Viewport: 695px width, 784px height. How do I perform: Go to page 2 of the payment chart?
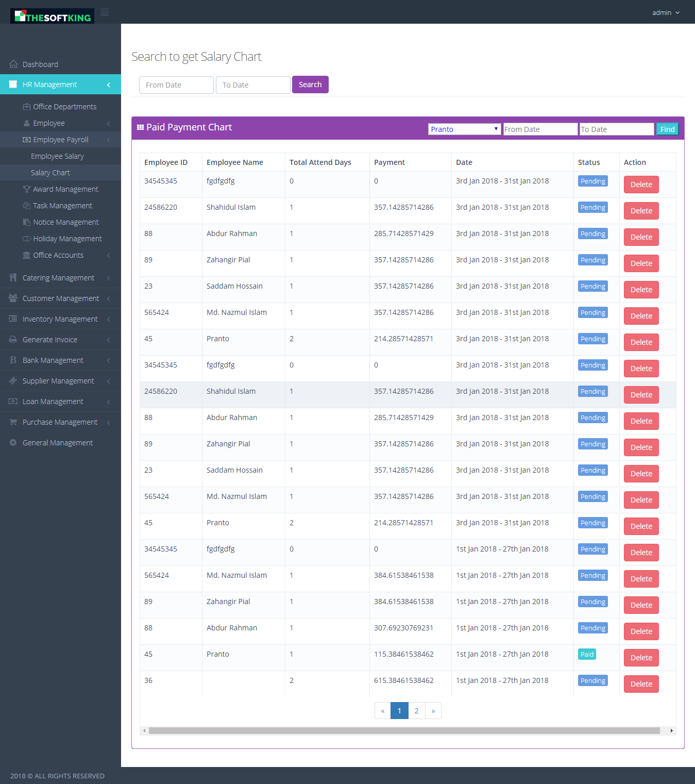(x=416, y=710)
